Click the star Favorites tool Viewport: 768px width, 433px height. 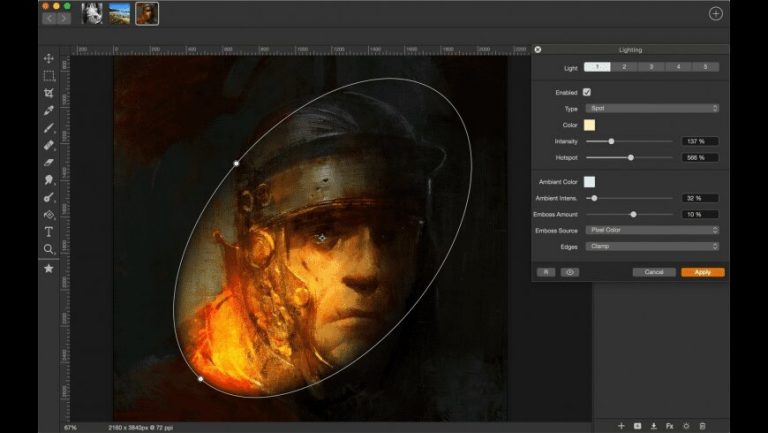click(x=48, y=268)
